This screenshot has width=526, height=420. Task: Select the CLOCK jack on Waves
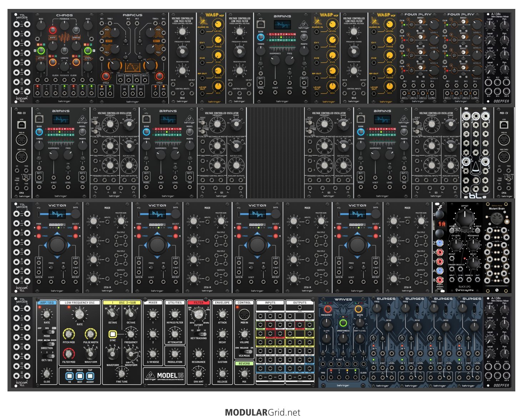[363, 378]
